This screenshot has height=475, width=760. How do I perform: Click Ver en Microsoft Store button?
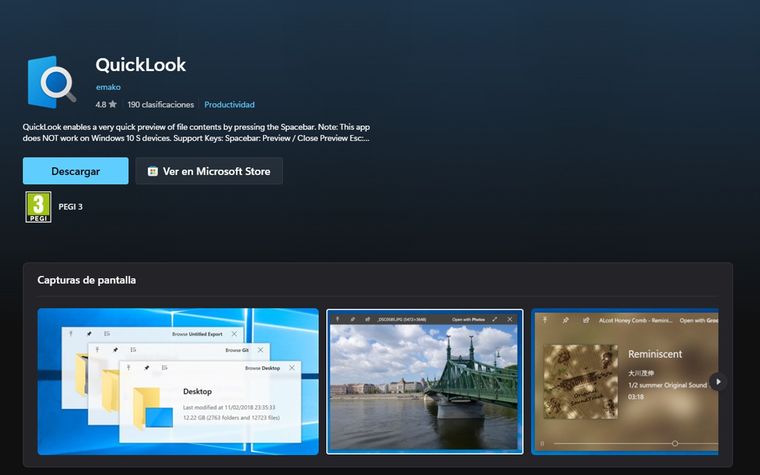(209, 171)
